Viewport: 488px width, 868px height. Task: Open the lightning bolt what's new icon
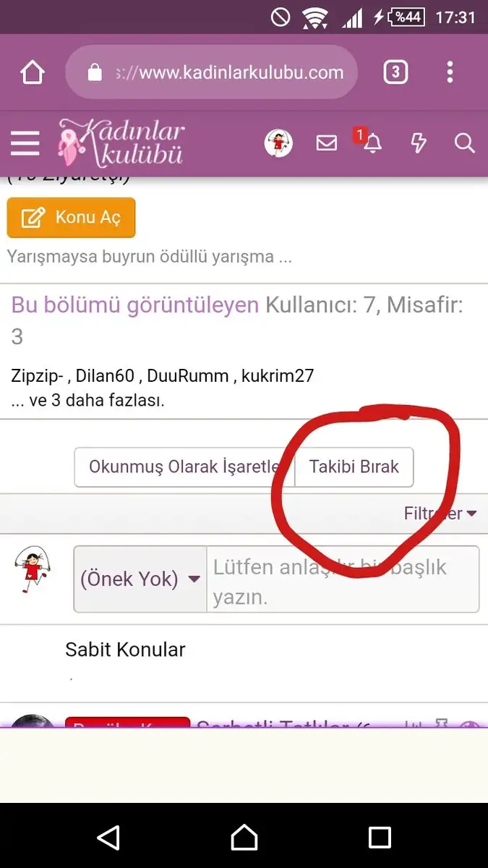[418, 143]
